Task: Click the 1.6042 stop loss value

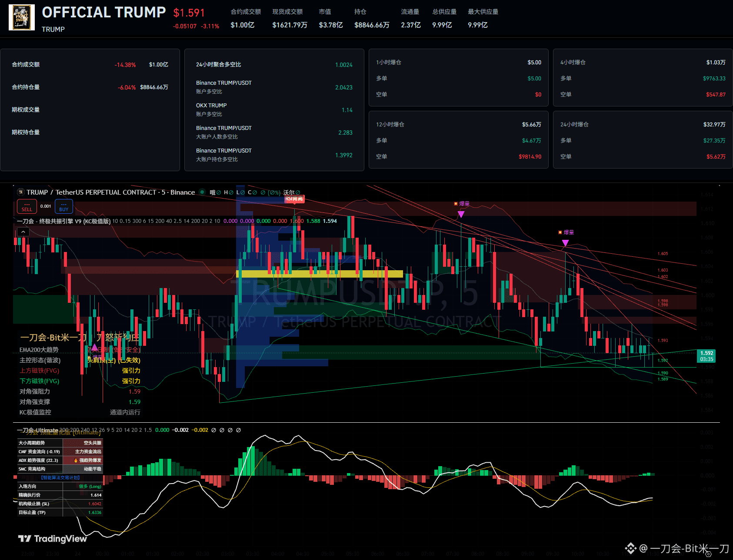Action: point(95,504)
